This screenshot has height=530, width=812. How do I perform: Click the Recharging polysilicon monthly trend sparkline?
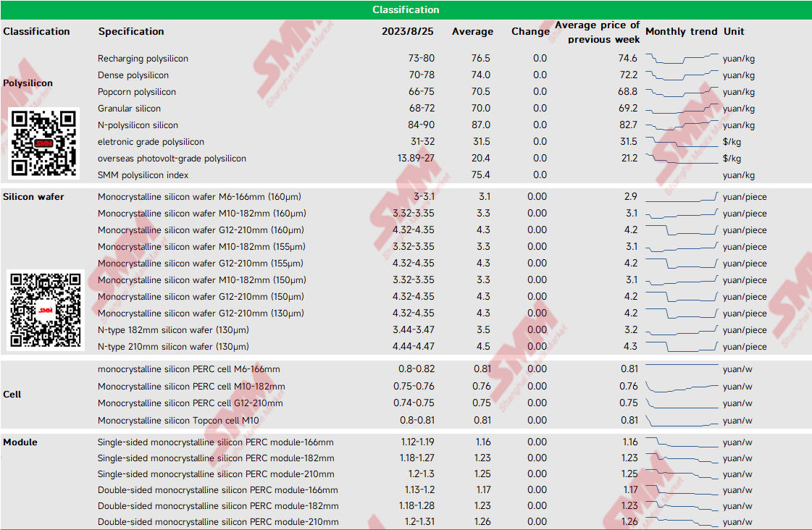pos(682,59)
